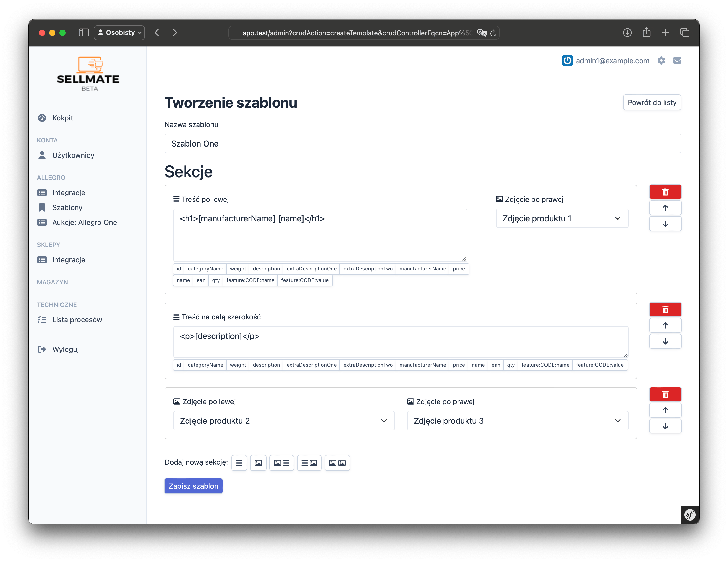Click the h1 manufacturerName textarea
Viewport: 728px width, 562px height.
pyautogui.click(x=320, y=235)
